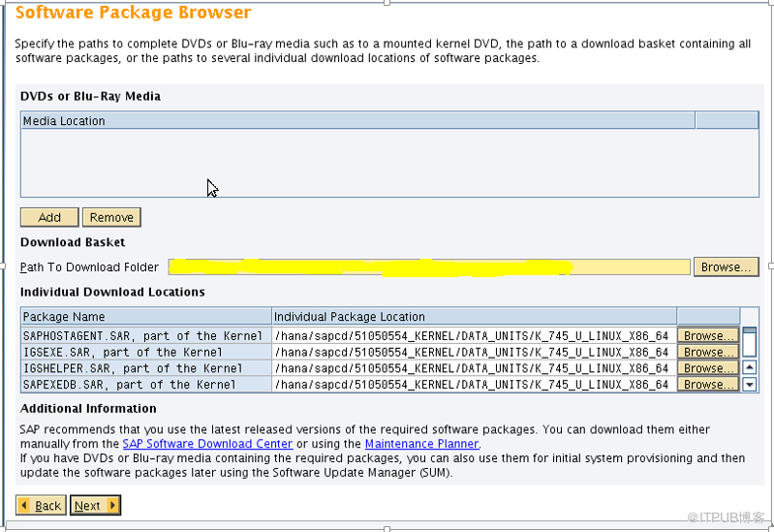Select the SAPEXEDB.SAR package name cell
This screenshot has height=532, width=774.
coord(146,385)
